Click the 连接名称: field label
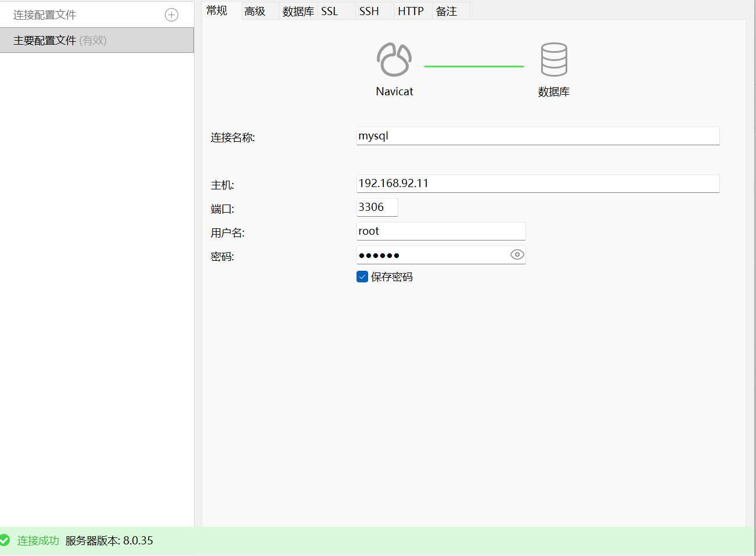 233,138
